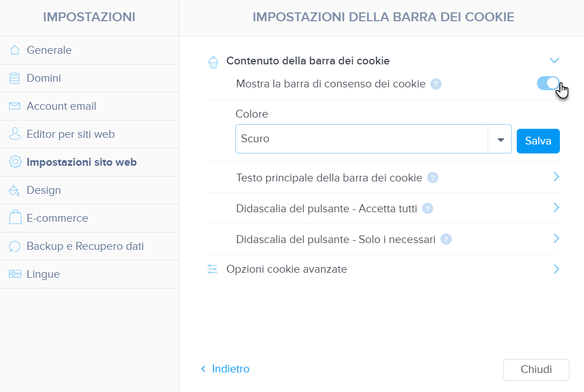This screenshot has height=392, width=584.
Task: Click the shopping bag E-commerce icon
Action: tap(15, 217)
